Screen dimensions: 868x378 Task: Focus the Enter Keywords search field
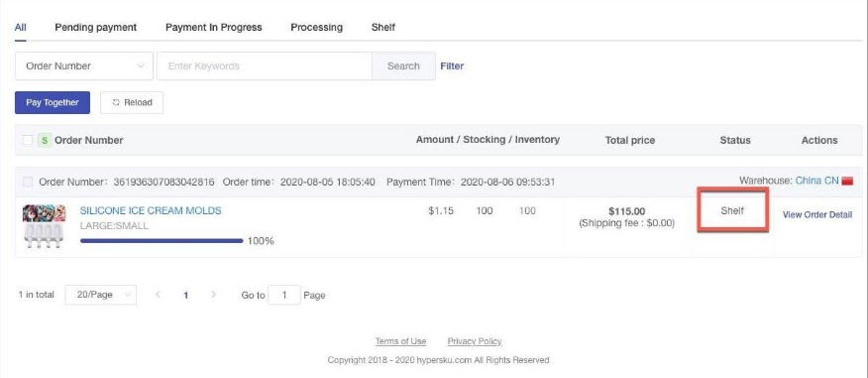pyautogui.click(x=265, y=65)
